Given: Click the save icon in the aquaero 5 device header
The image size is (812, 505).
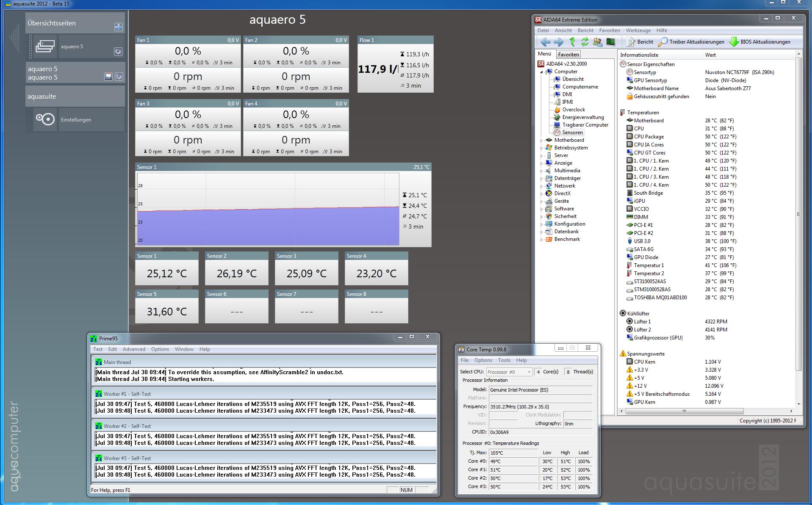Looking at the screenshot, I should pyautogui.click(x=108, y=76).
